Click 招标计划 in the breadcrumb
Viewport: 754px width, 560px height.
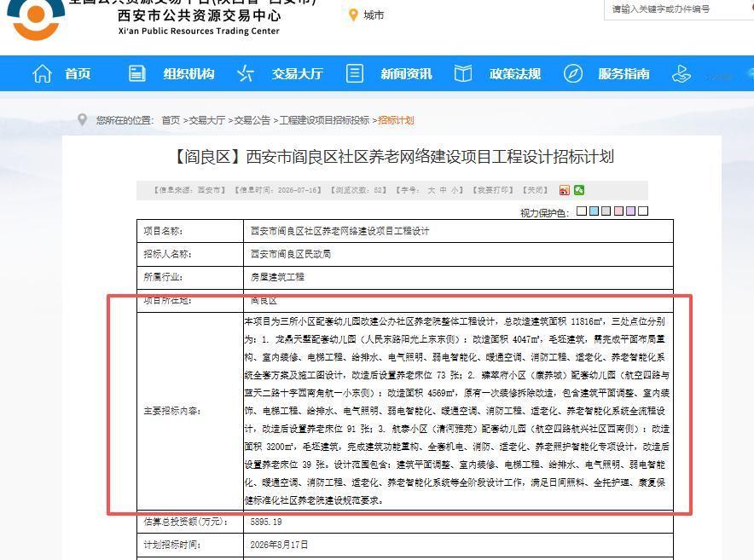[x=396, y=120]
